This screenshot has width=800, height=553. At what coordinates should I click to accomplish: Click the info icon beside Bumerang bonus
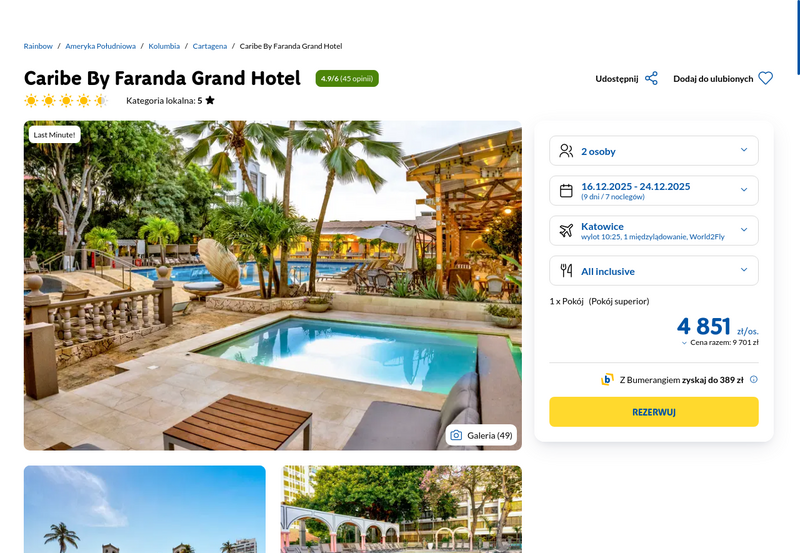click(754, 380)
